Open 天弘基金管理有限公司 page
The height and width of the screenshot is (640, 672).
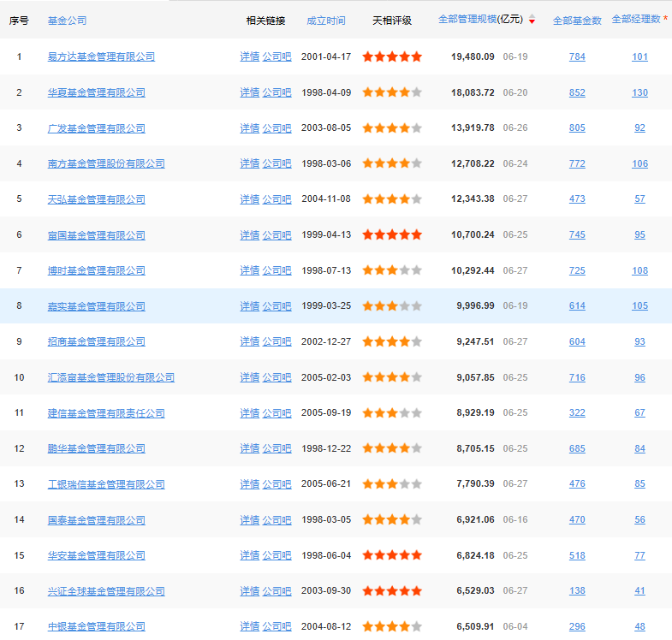coord(97,199)
